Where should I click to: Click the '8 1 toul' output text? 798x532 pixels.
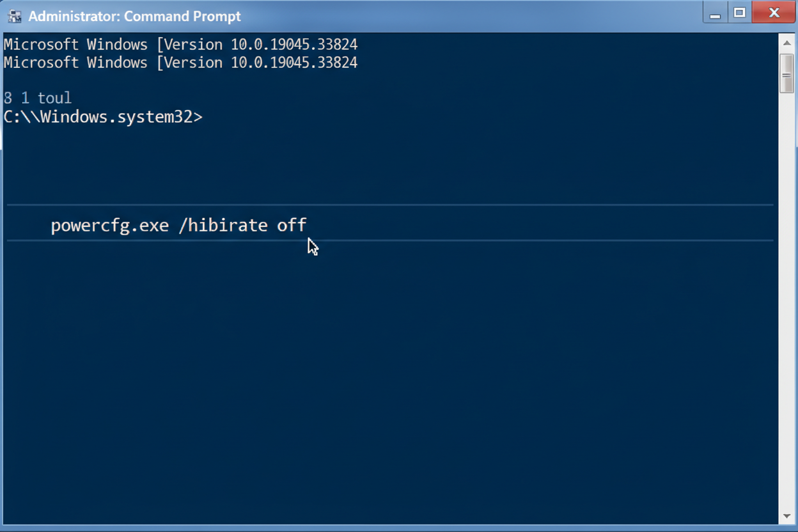[x=38, y=98]
